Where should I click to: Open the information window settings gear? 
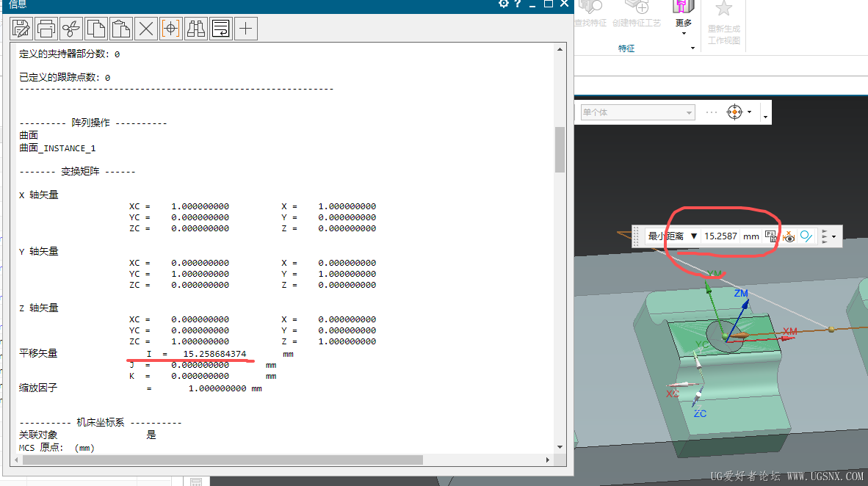tap(503, 4)
